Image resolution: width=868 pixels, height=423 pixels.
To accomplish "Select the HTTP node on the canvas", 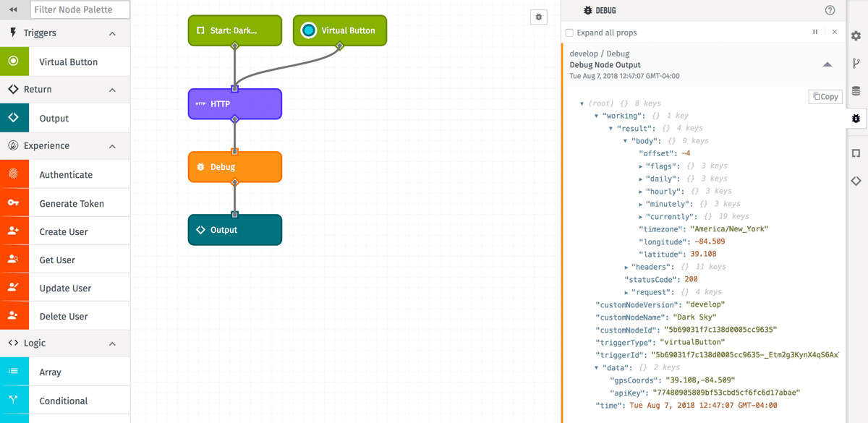I will coord(235,104).
